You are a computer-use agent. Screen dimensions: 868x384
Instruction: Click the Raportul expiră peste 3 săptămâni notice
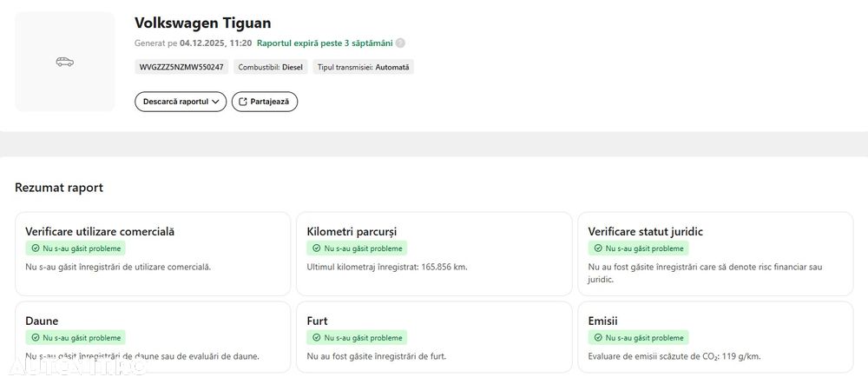point(325,43)
